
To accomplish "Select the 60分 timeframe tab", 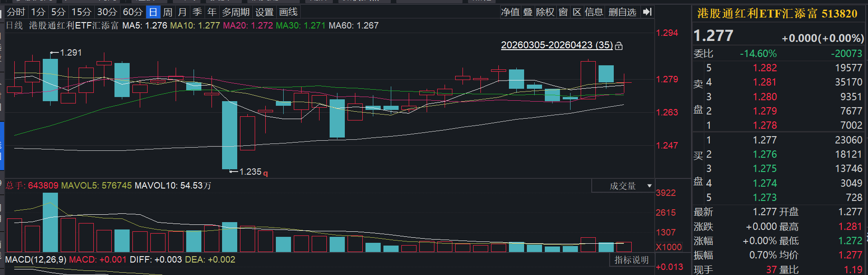I will (132, 12).
